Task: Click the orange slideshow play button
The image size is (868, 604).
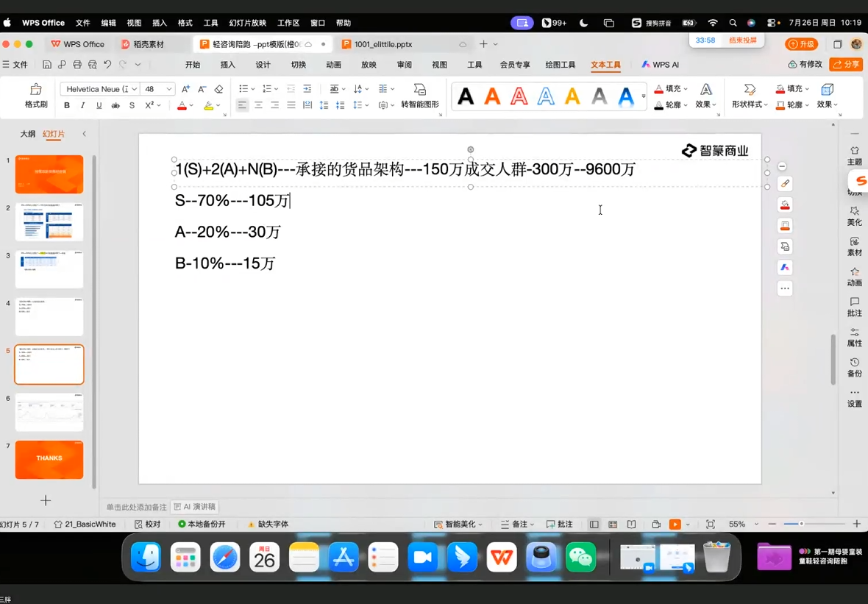Action: point(675,525)
